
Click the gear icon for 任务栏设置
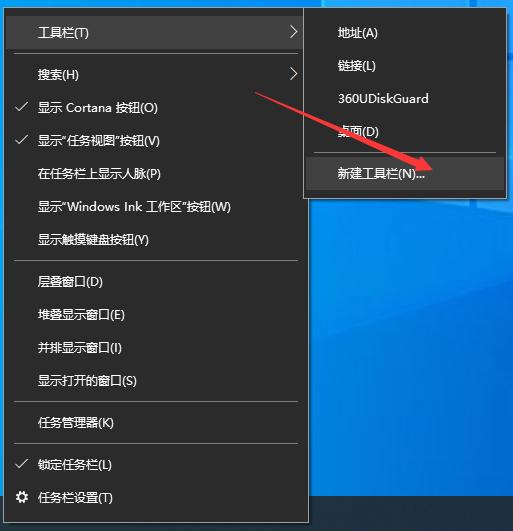pos(22,497)
